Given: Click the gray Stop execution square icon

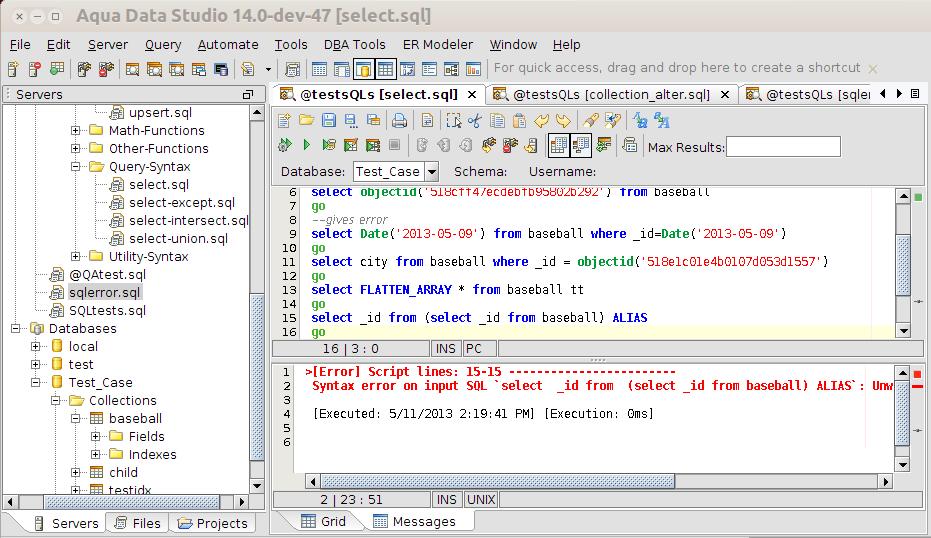Looking at the screenshot, I should [394, 145].
